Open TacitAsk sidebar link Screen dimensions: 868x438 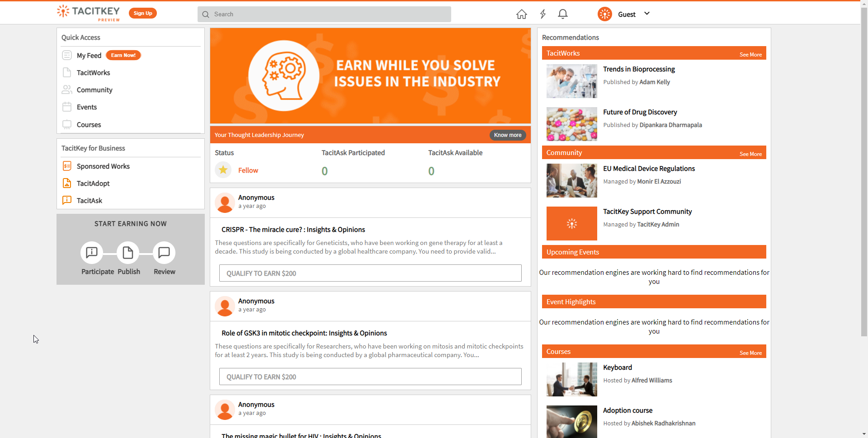pos(90,201)
